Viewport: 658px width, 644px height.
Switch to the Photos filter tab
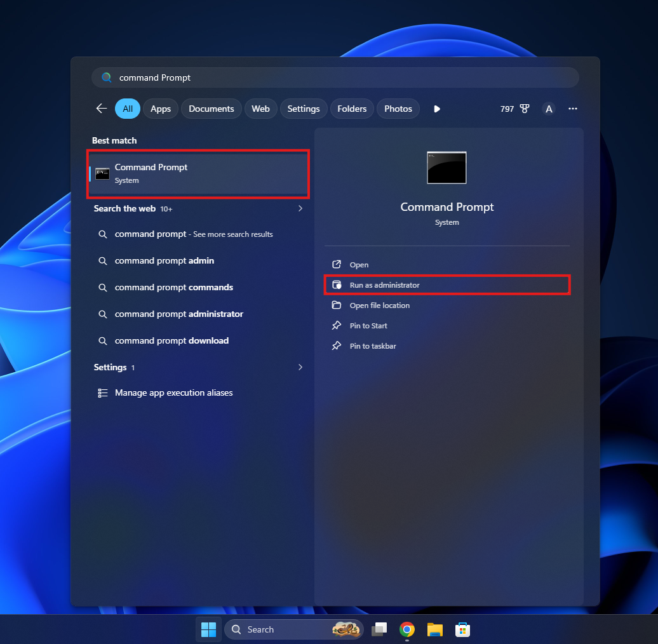click(x=398, y=109)
